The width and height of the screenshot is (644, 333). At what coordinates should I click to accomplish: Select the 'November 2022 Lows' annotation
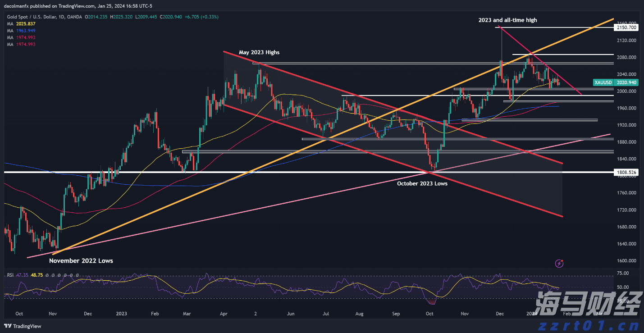click(x=81, y=260)
